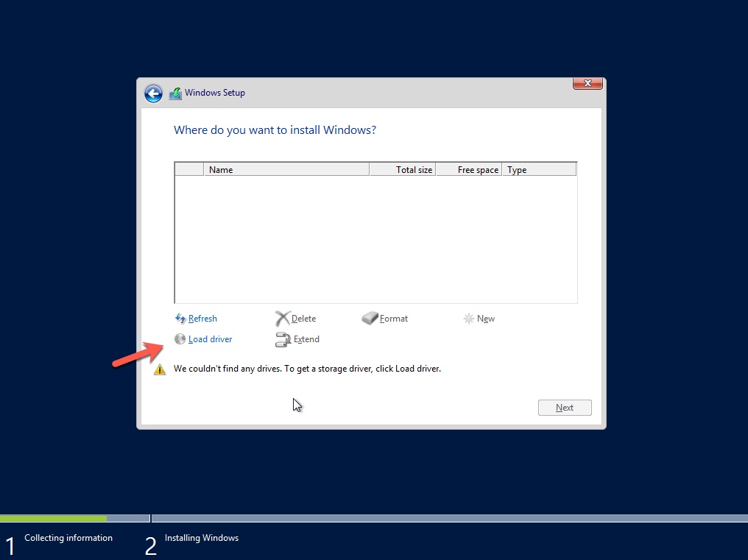Click the green setup progress bar
The image size is (748, 560).
click(54, 518)
